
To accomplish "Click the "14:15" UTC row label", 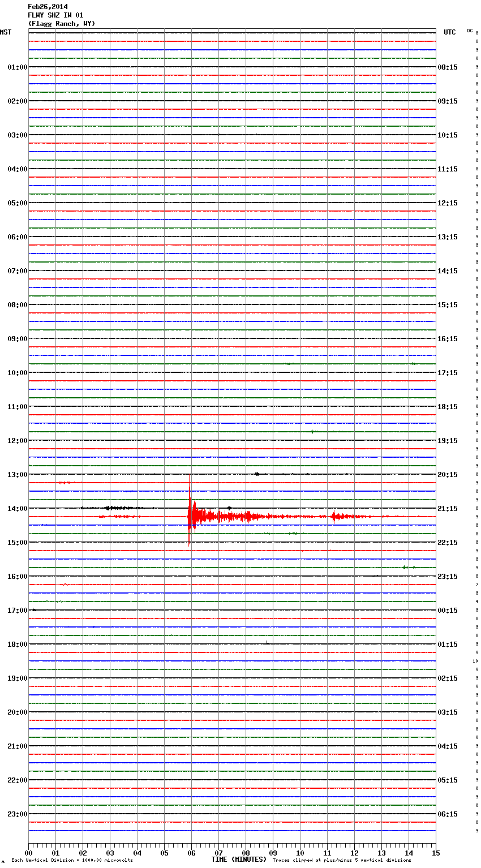I will pos(448,271).
